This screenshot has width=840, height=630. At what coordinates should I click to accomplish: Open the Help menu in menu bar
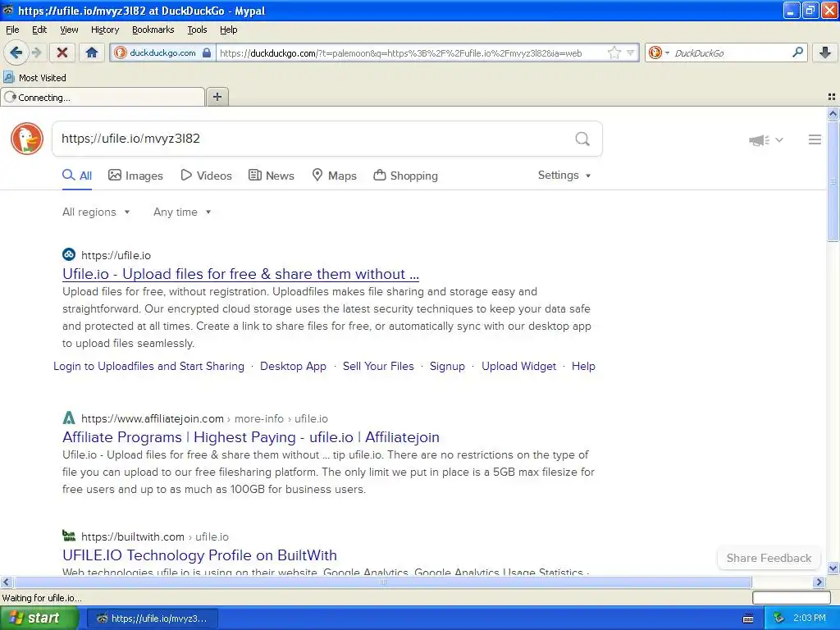coord(228,30)
